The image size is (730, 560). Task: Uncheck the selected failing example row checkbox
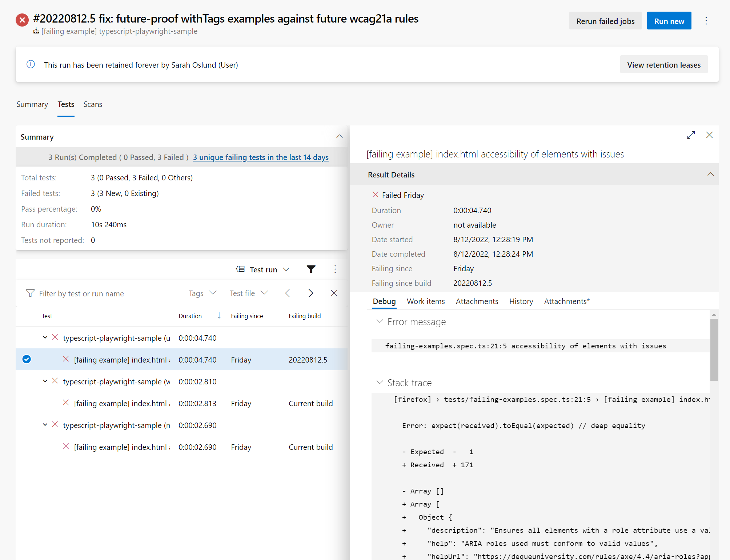click(27, 359)
